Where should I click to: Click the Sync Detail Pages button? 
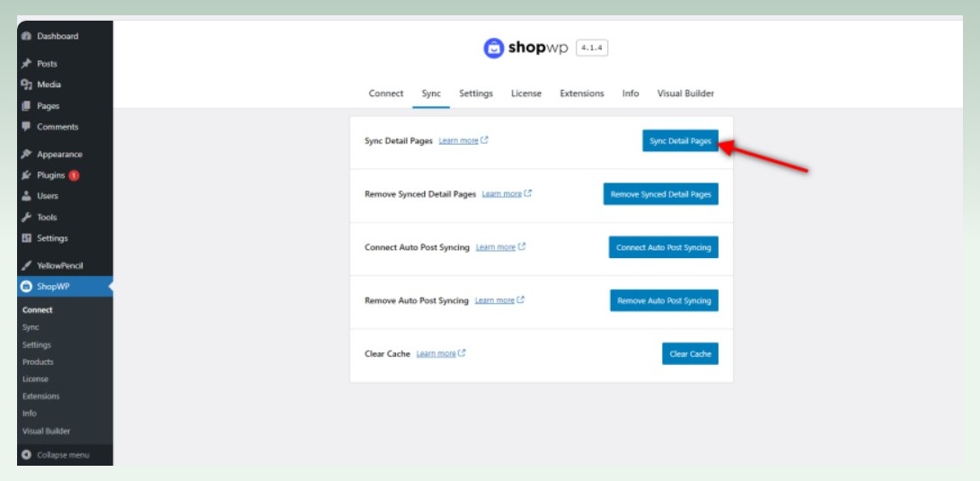[x=681, y=141]
